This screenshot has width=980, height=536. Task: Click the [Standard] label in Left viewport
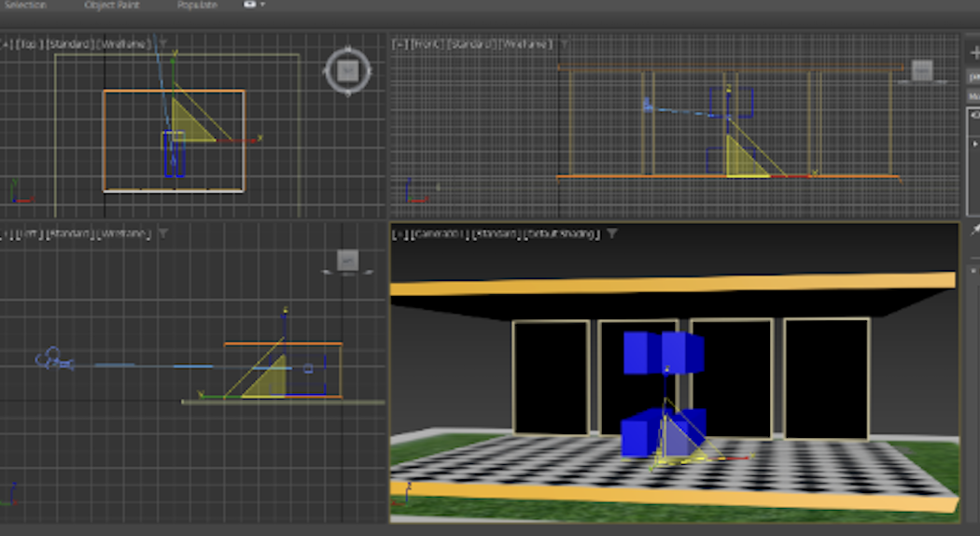68,233
